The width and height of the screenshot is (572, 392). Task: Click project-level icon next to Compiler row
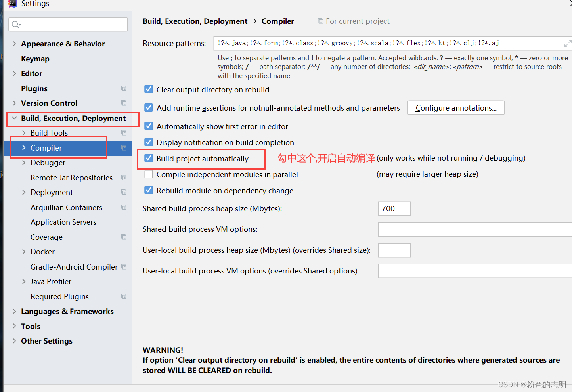pyautogui.click(x=124, y=148)
